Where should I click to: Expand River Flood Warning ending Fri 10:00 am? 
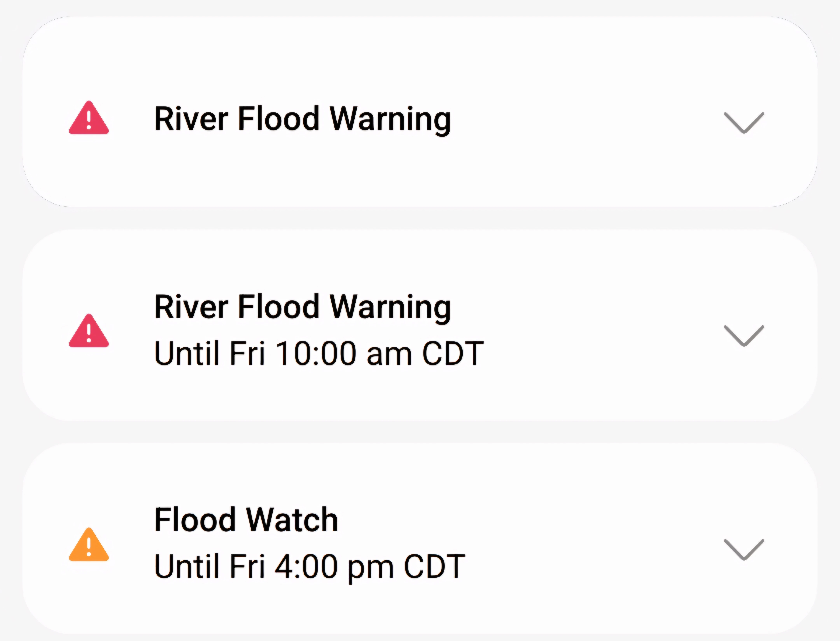[x=744, y=336]
